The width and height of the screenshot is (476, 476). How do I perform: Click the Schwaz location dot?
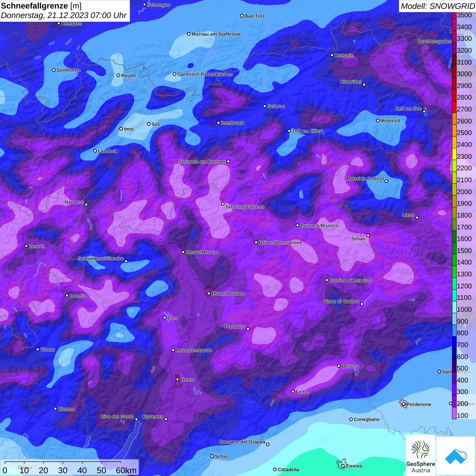[265, 106]
